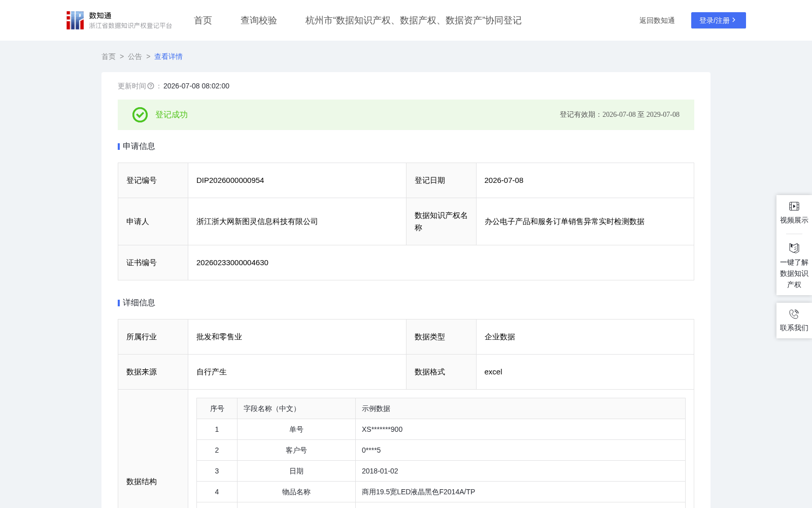Open the 视频展示 video icon
This screenshot has width=812, height=508.
coord(794,206)
